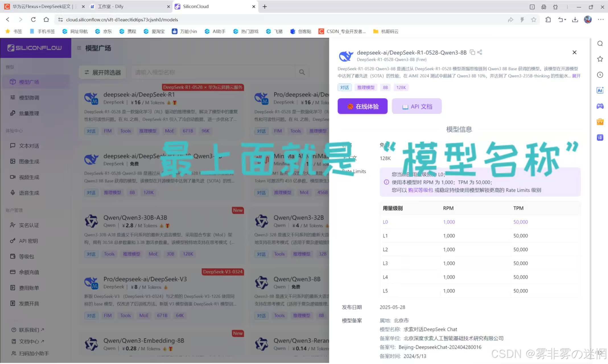Click the search magnifier in the model search
The width and height of the screenshot is (608, 364).
302,72
